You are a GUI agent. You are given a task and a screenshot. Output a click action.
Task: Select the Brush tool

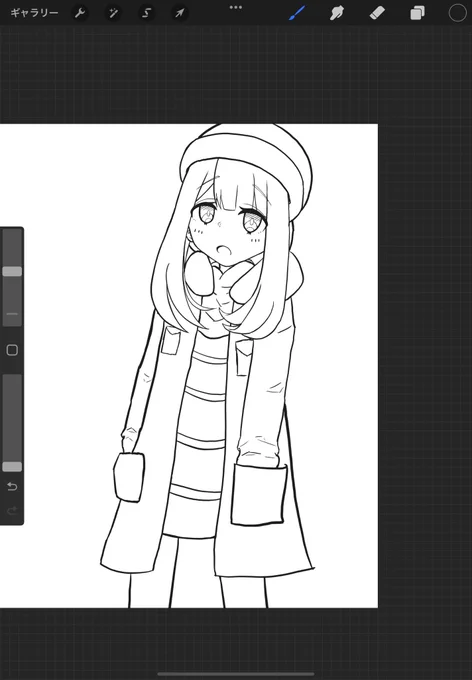point(298,13)
